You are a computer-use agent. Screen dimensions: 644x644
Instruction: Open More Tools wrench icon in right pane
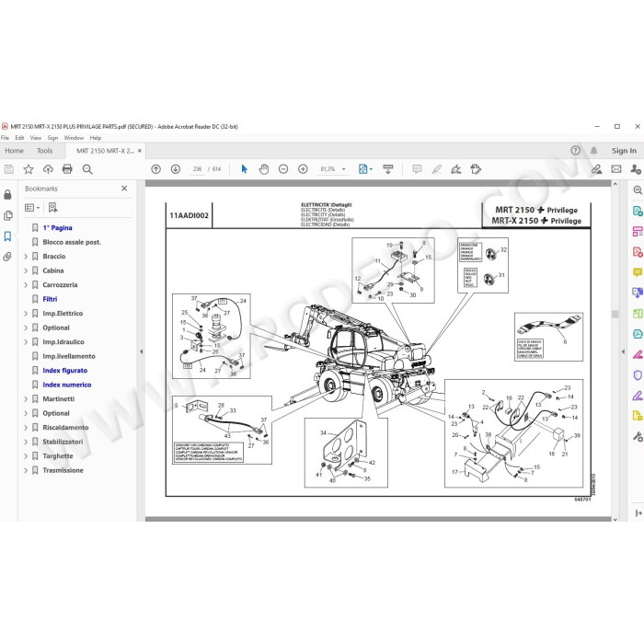(638, 437)
